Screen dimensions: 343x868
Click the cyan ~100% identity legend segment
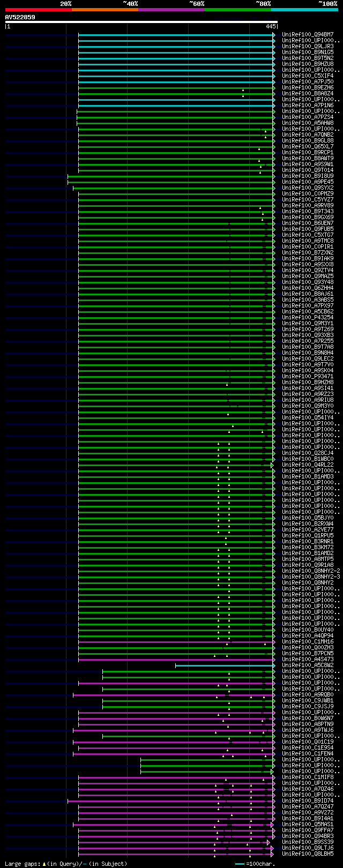point(304,10)
